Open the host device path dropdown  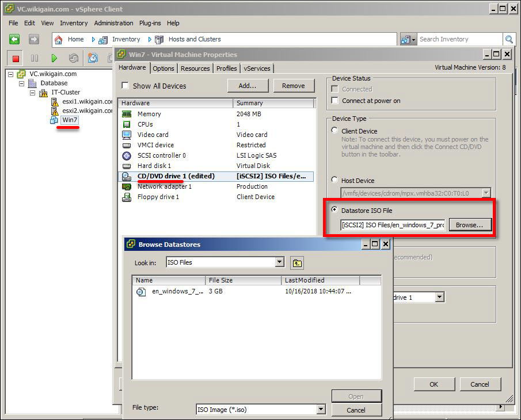click(486, 193)
